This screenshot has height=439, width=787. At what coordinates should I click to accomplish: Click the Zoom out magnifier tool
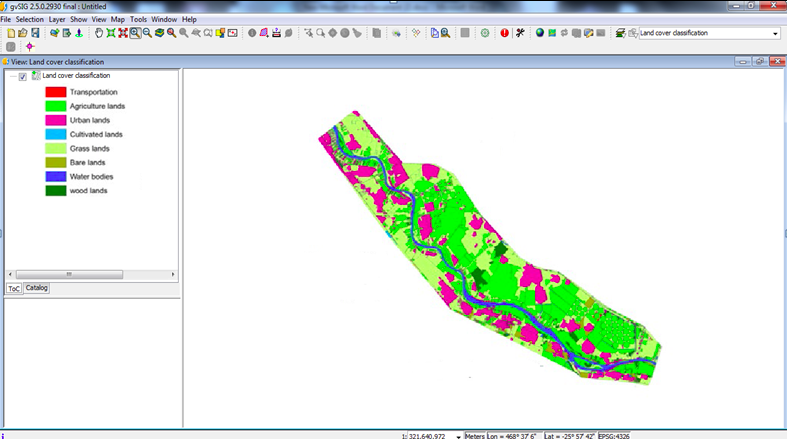pos(147,33)
